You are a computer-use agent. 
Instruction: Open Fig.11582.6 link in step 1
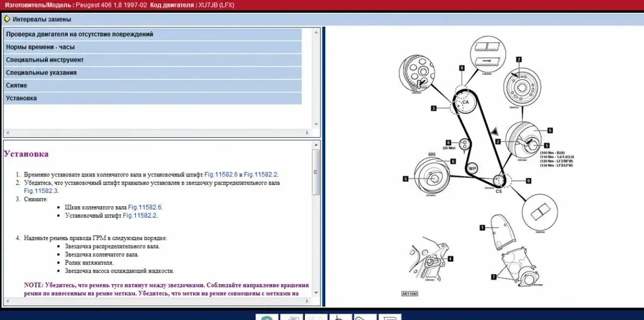tap(221, 175)
